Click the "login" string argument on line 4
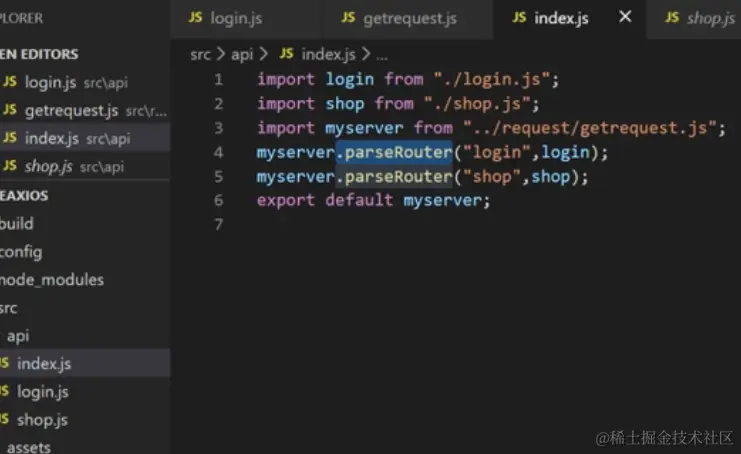Image resolution: width=741 pixels, height=454 pixels. click(497, 152)
